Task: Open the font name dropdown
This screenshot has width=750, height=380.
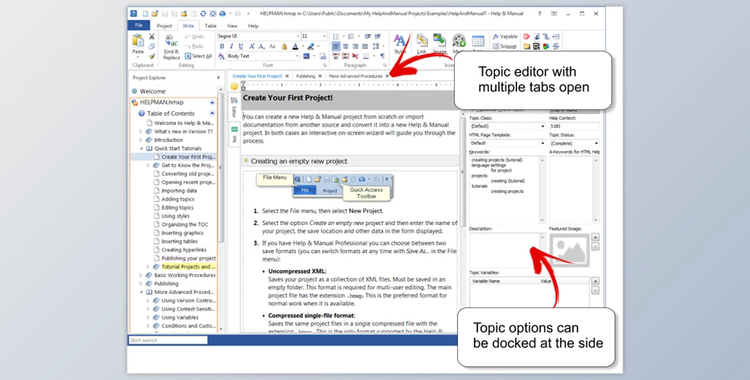Action: point(298,36)
